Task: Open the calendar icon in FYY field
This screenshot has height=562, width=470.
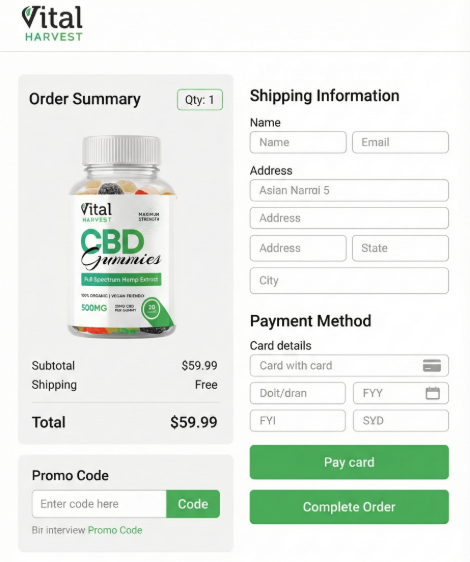Action: (432, 393)
